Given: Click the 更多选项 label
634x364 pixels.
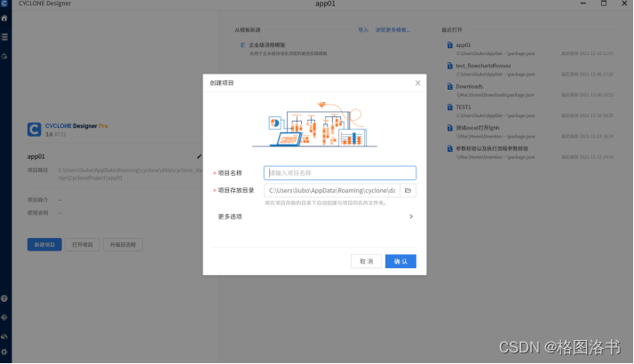Looking at the screenshot, I should [230, 217].
